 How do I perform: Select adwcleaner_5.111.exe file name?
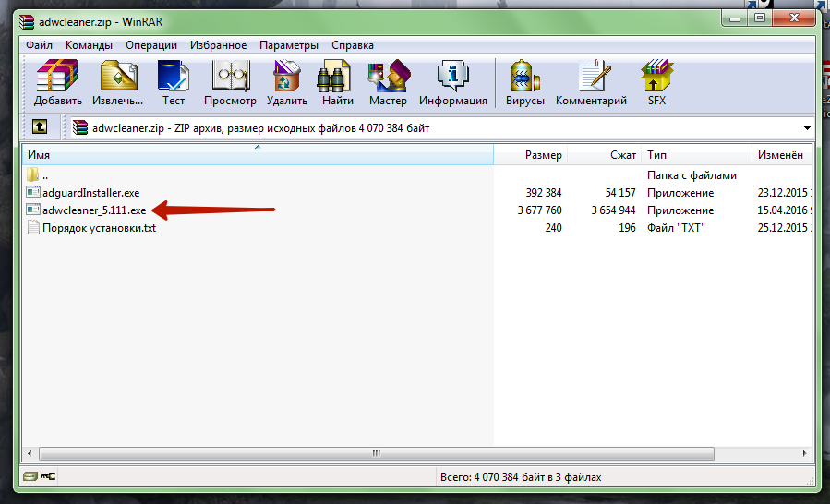(94, 210)
